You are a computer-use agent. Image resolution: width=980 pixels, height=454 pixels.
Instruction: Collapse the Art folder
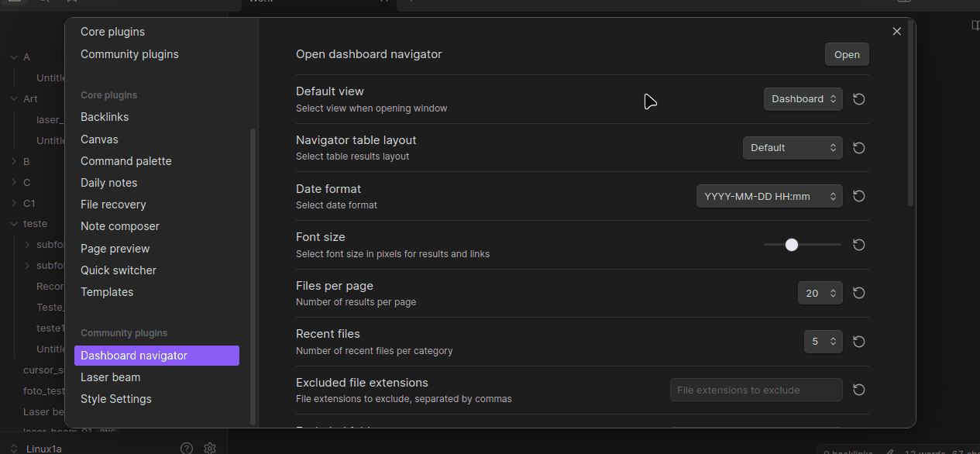pyautogui.click(x=12, y=98)
